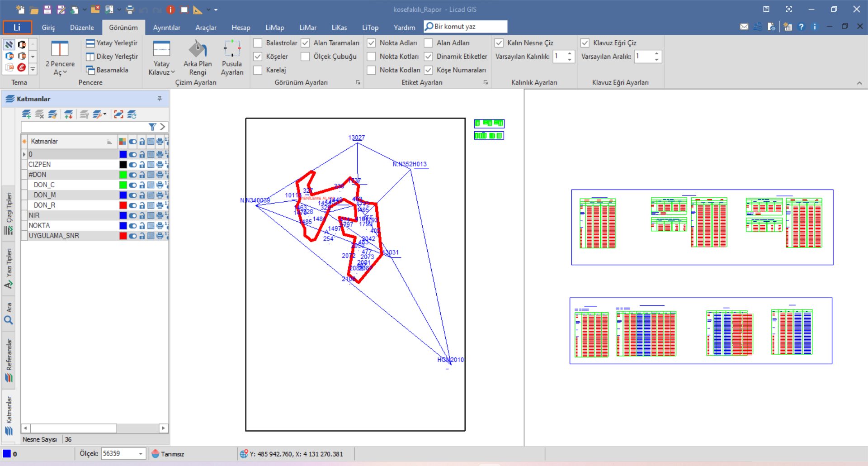Click the question mark help icon
The height and width of the screenshot is (466, 868).
point(801,27)
